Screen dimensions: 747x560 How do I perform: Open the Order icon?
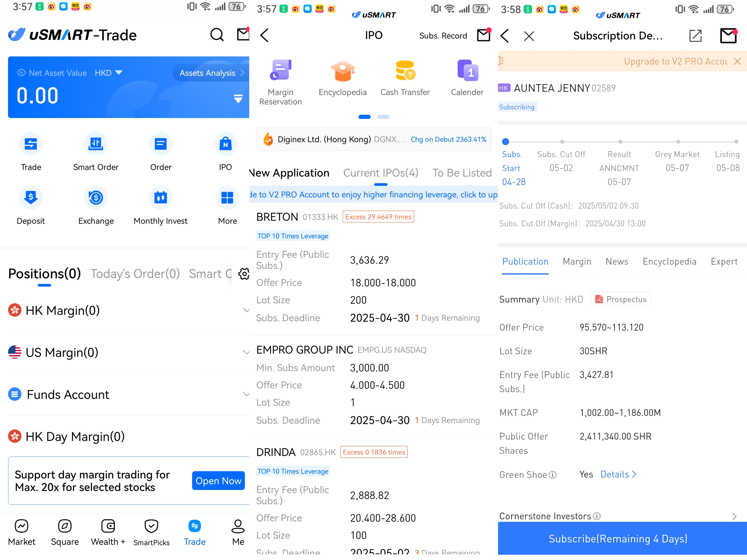tap(161, 144)
